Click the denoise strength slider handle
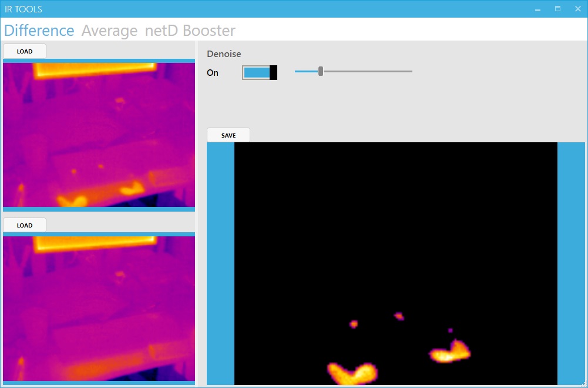The height and width of the screenshot is (388, 588). pyautogui.click(x=320, y=71)
